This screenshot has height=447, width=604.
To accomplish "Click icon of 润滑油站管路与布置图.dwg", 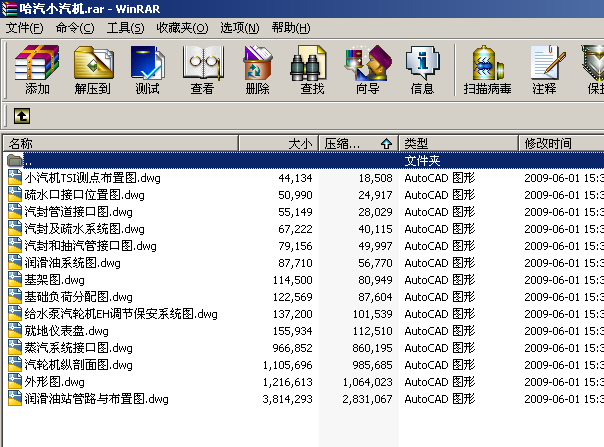I will [15, 398].
